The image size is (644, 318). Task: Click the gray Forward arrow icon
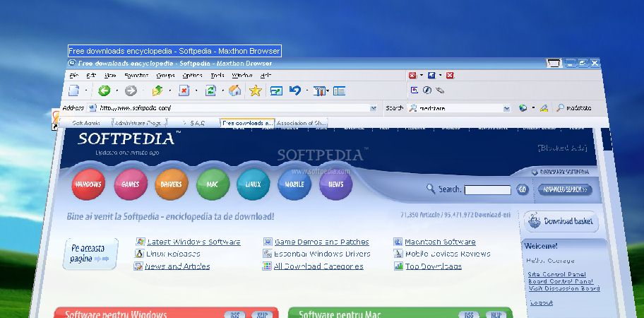click(x=131, y=90)
